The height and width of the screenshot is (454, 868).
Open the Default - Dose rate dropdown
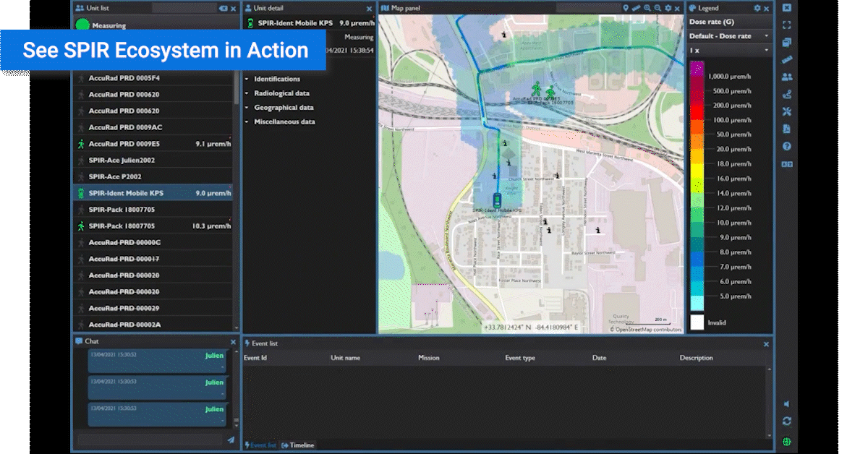tap(729, 36)
